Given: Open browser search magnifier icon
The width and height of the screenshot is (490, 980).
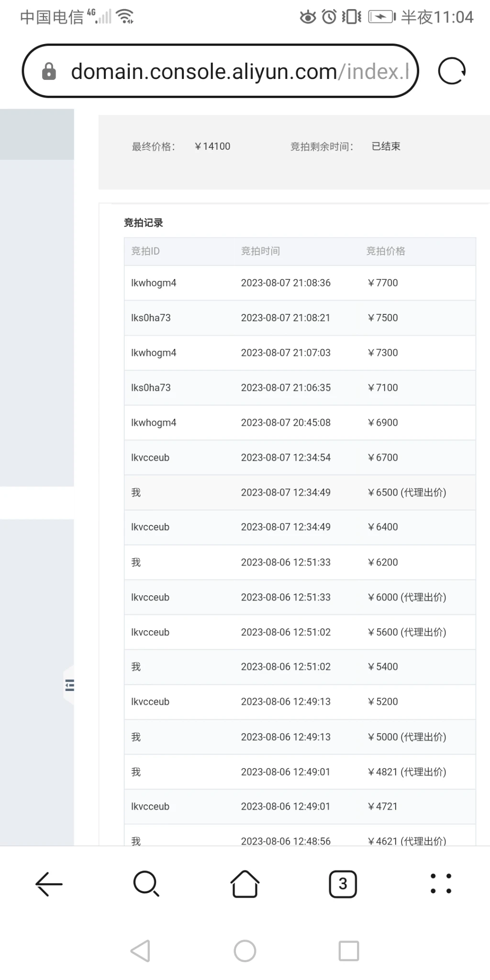Looking at the screenshot, I should coord(146,883).
